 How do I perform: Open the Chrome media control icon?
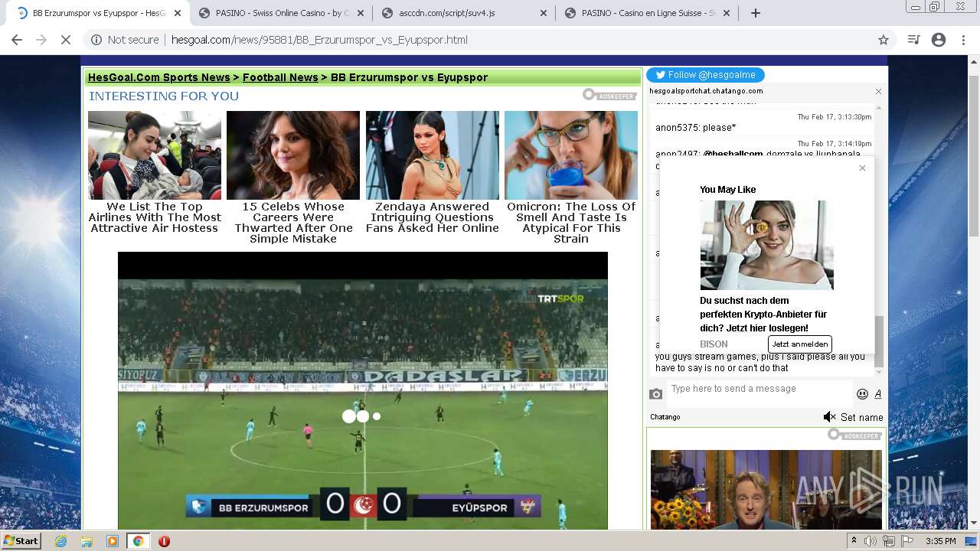(913, 40)
